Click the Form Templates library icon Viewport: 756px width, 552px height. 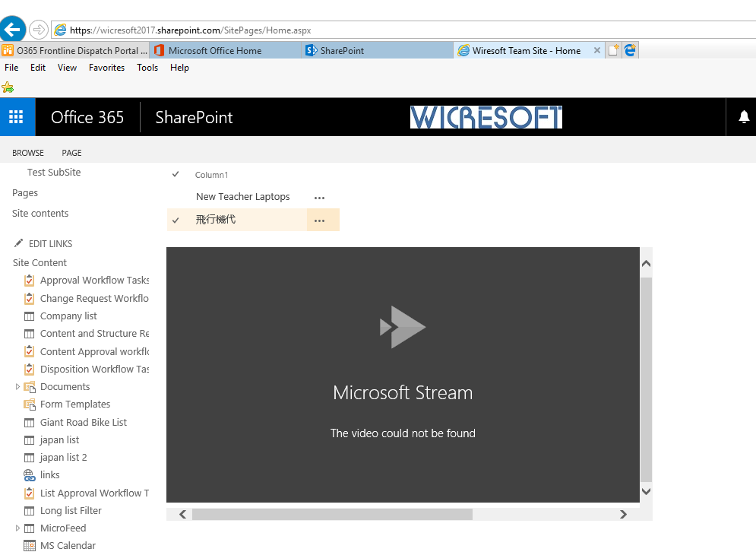[30, 404]
